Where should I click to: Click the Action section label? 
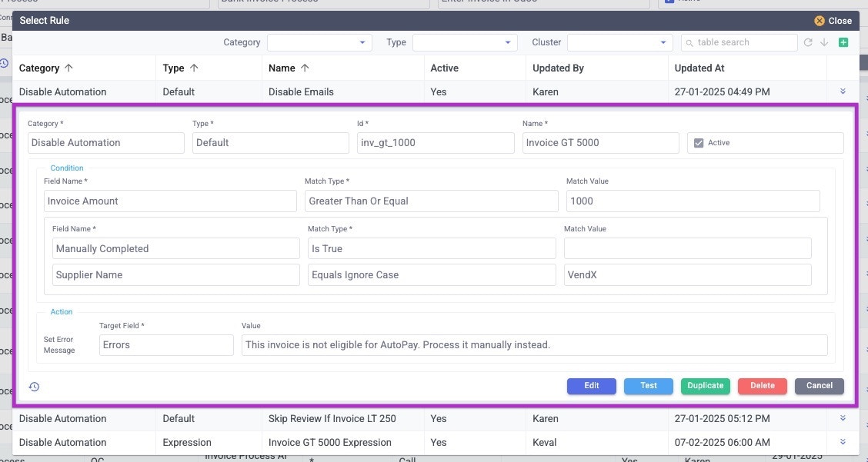(x=62, y=312)
